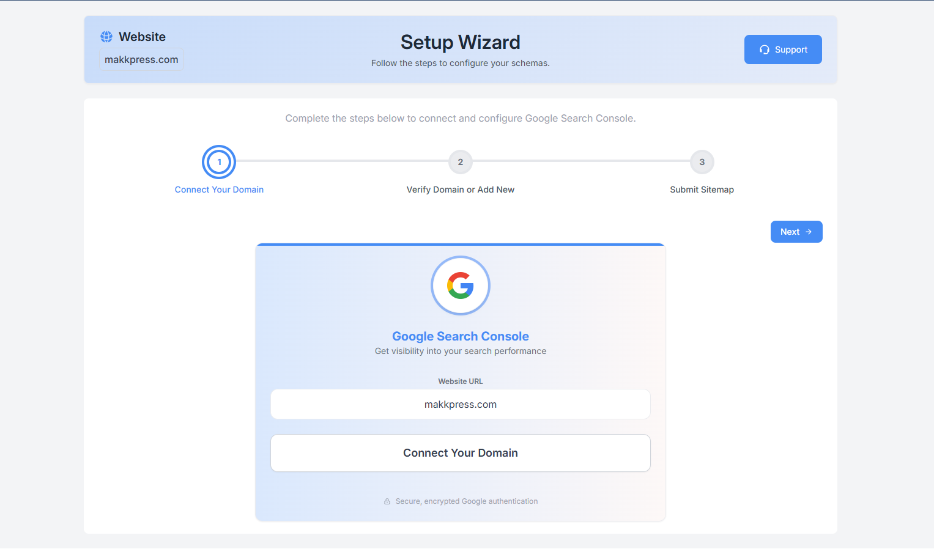Image resolution: width=934 pixels, height=560 pixels.
Task: Click the Support button
Action: pos(783,50)
